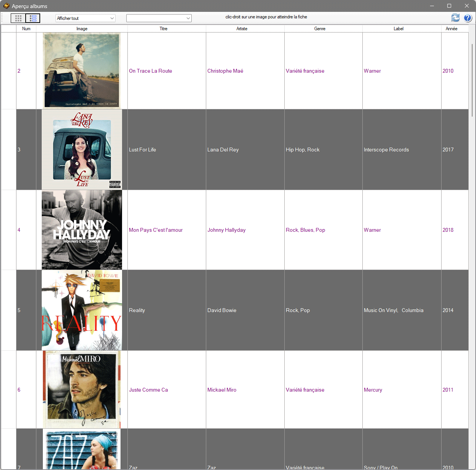Open the 'Afficher tout' dropdown
This screenshot has height=470, width=476.
(85, 18)
